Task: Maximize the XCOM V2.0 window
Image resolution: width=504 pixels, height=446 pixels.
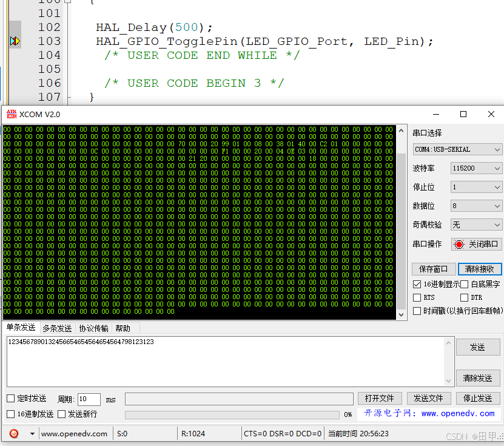Action: click(x=463, y=114)
